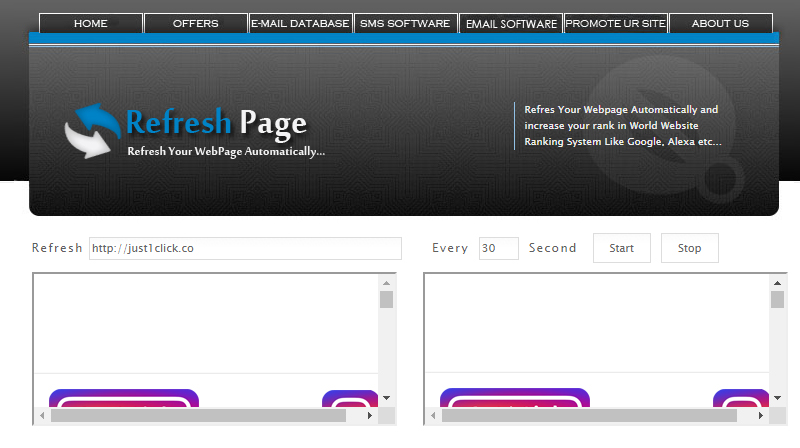Viewport: 800px width, 448px height.
Task: Click the right frame vertical scrollbar thumb
Action: pyautogui.click(x=777, y=300)
